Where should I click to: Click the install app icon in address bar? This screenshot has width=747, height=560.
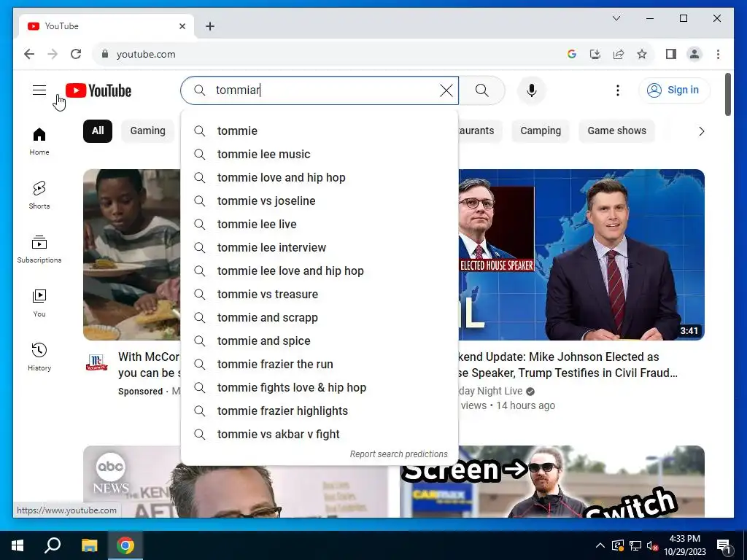point(595,54)
